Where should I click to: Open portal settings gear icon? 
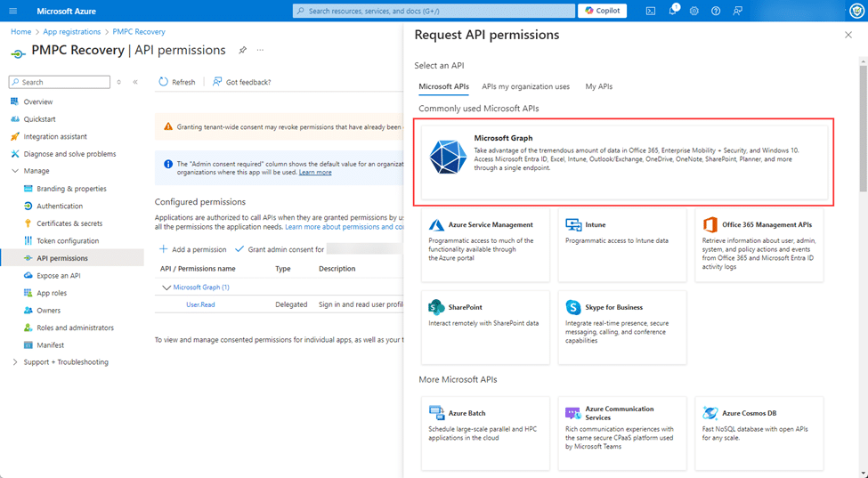click(694, 11)
